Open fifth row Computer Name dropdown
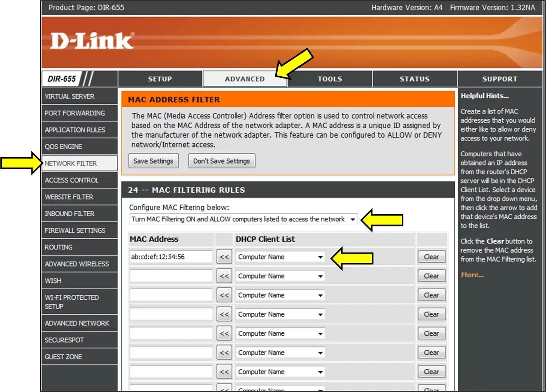Viewport: 546px width, 392px height. [280, 333]
